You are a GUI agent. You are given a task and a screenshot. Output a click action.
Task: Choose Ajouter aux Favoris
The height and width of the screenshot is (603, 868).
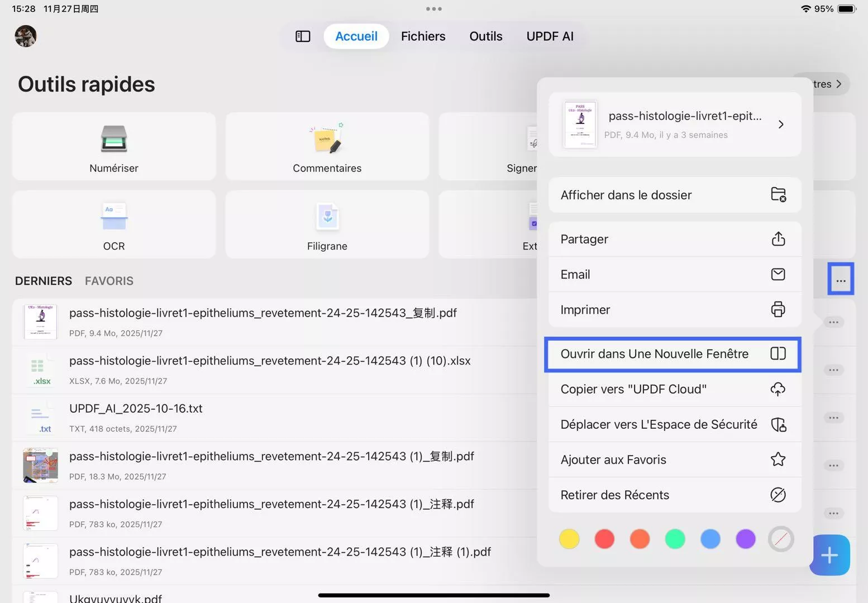[675, 460]
